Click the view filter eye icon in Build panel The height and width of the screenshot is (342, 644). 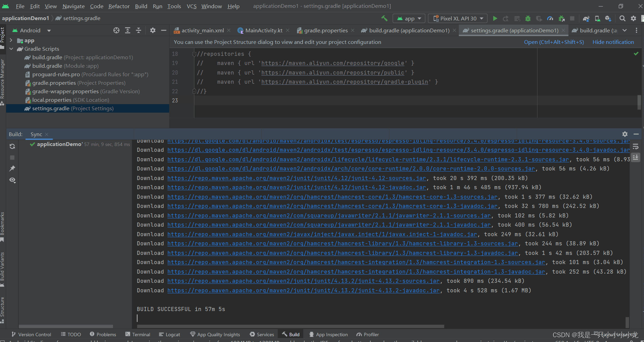pos(12,180)
